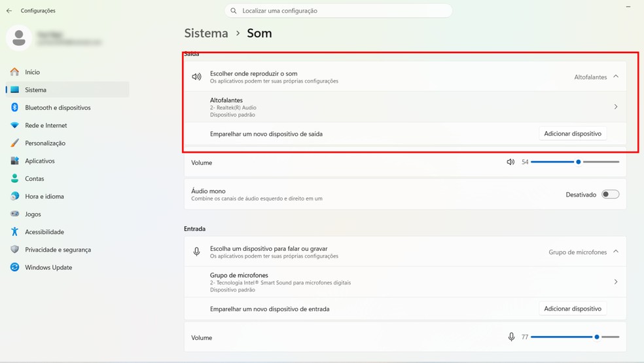644x363 pixels.
Task: Minimize the Configurações window
Action: point(628,7)
